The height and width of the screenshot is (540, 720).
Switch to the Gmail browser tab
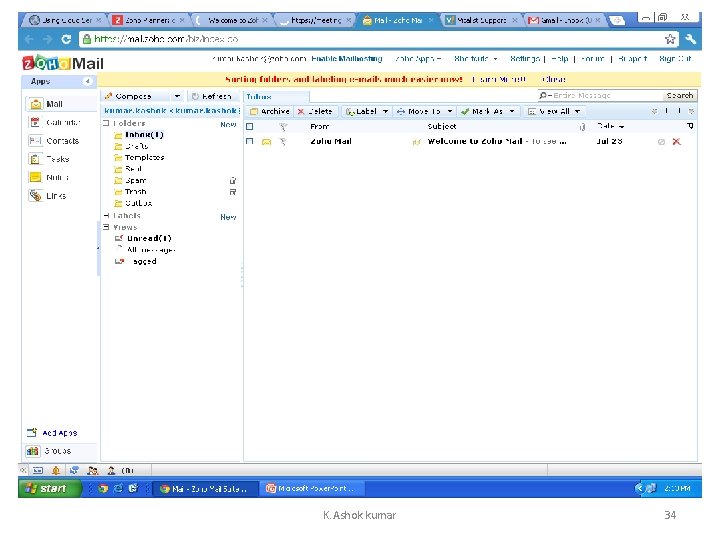tap(563, 20)
